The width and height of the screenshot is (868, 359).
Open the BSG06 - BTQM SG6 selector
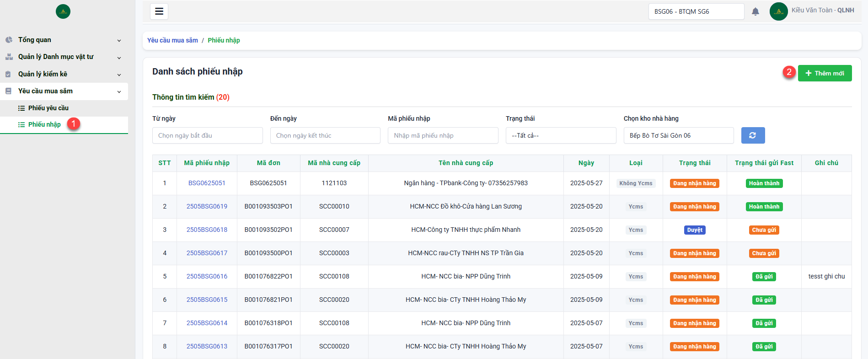[x=696, y=11]
